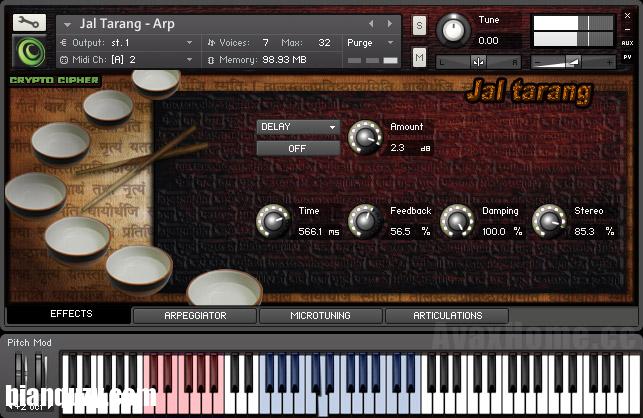643x418 pixels.
Task: Click the Memory chip icon
Action: pos(211,60)
